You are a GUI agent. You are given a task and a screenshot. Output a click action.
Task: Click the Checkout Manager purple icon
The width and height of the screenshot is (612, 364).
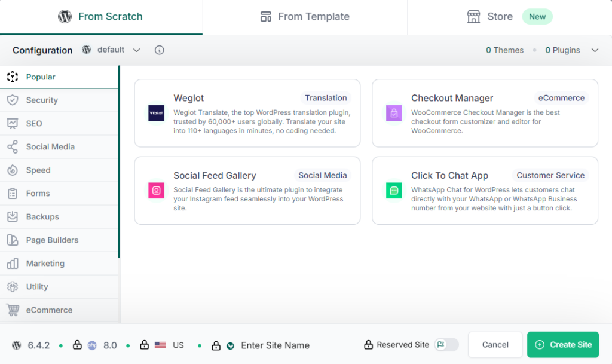394,113
